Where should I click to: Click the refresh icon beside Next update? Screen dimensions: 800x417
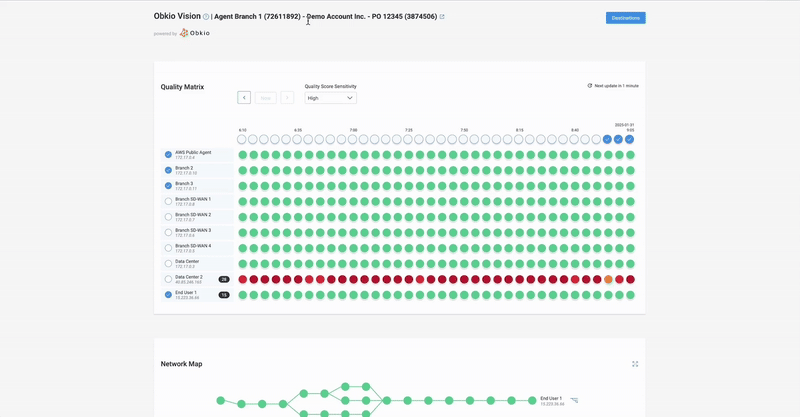click(x=590, y=86)
